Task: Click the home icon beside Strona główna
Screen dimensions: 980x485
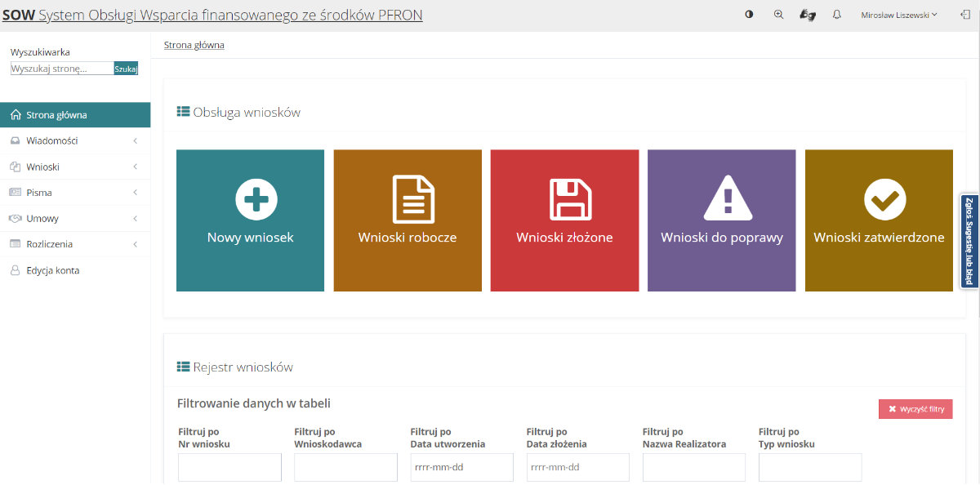Action: point(16,115)
